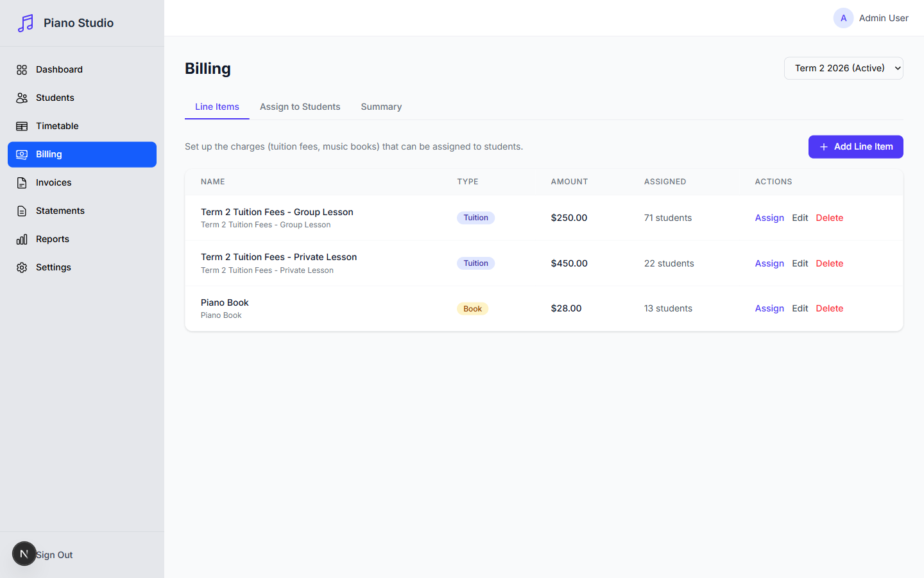Click Tuition badge in Group Lesson row

[475, 218]
